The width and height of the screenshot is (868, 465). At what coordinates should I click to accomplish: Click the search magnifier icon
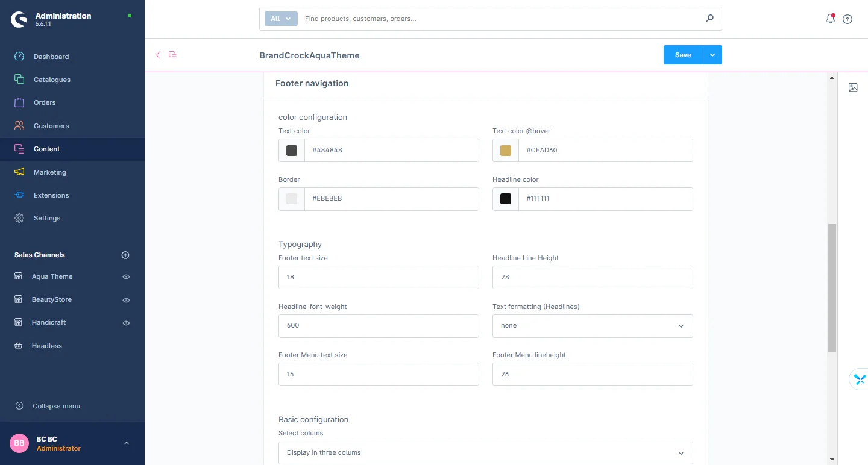(709, 19)
